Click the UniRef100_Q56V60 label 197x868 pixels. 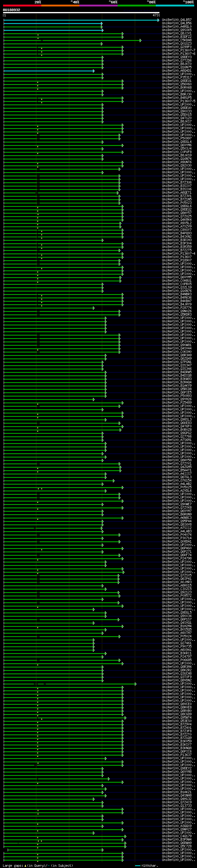[177, 84]
